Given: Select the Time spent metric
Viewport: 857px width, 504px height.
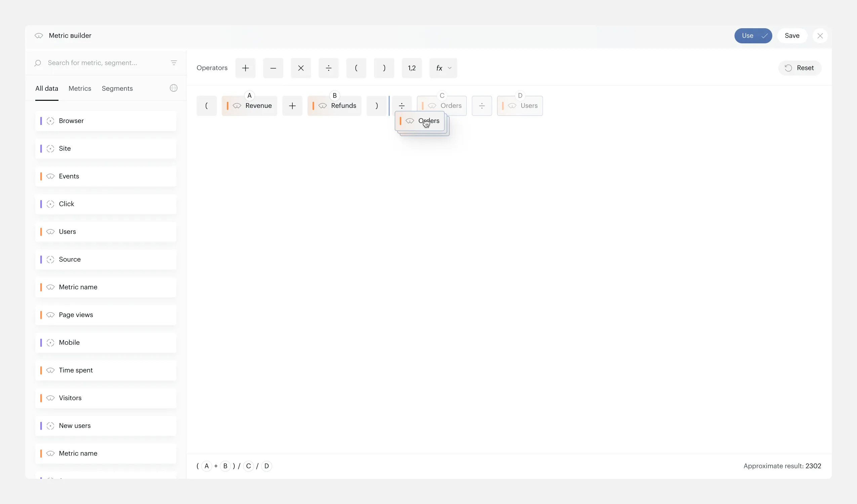Looking at the screenshot, I should pos(106,370).
